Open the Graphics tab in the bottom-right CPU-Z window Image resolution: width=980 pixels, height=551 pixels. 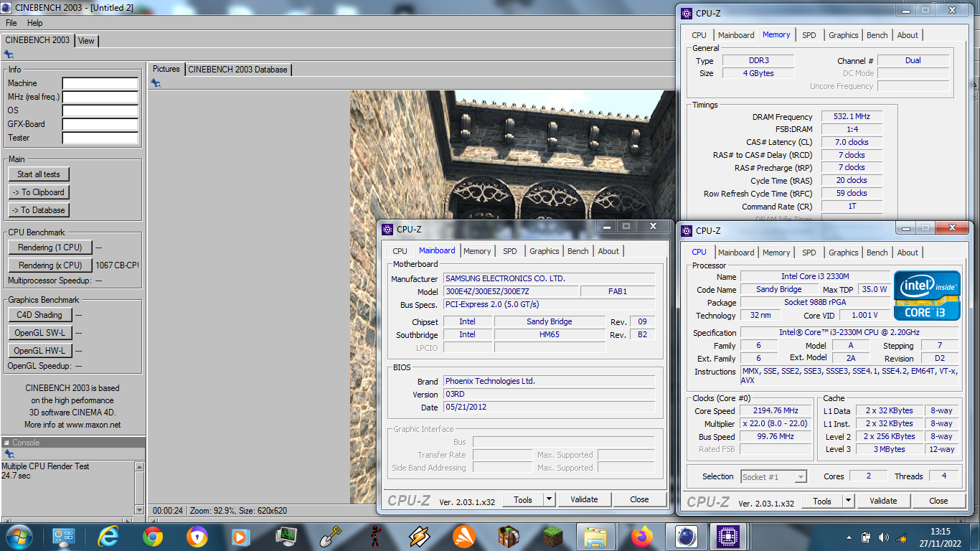(x=843, y=253)
